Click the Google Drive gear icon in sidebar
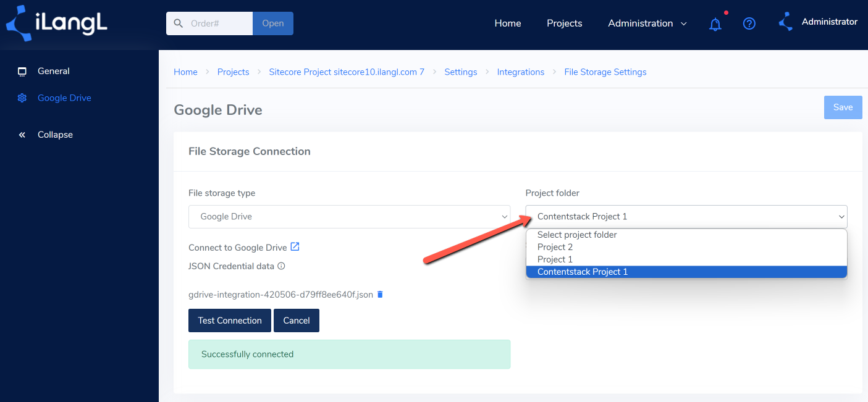868x402 pixels. pyautogui.click(x=22, y=98)
